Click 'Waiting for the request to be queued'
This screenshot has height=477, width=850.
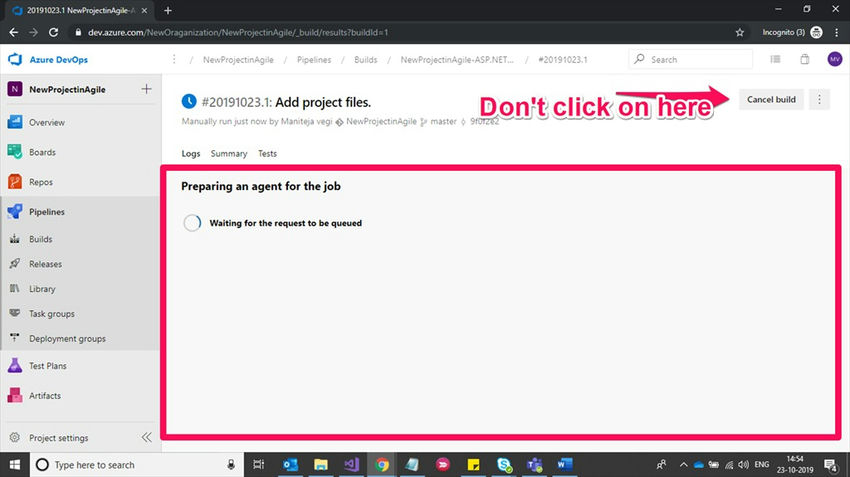(285, 223)
